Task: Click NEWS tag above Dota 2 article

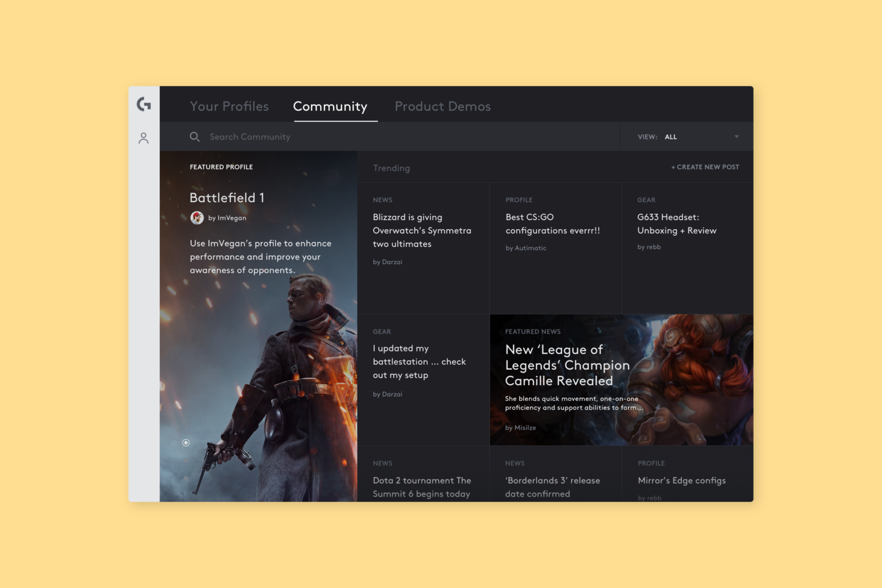Action: pyautogui.click(x=383, y=463)
